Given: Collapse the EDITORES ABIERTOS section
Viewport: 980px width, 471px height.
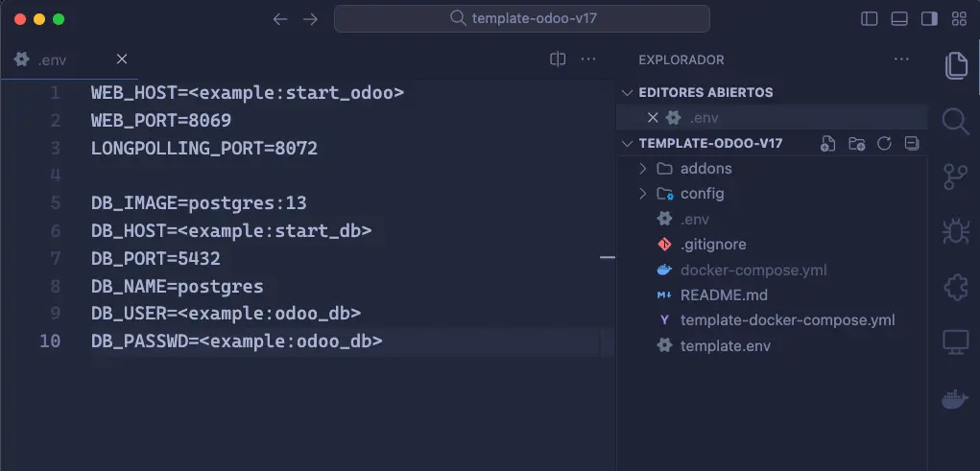Looking at the screenshot, I should [x=627, y=92].
